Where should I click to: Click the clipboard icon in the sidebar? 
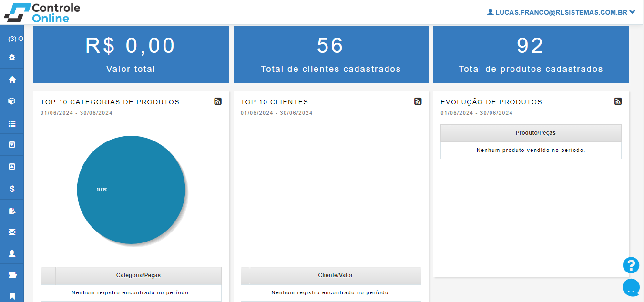click(12, 211)
